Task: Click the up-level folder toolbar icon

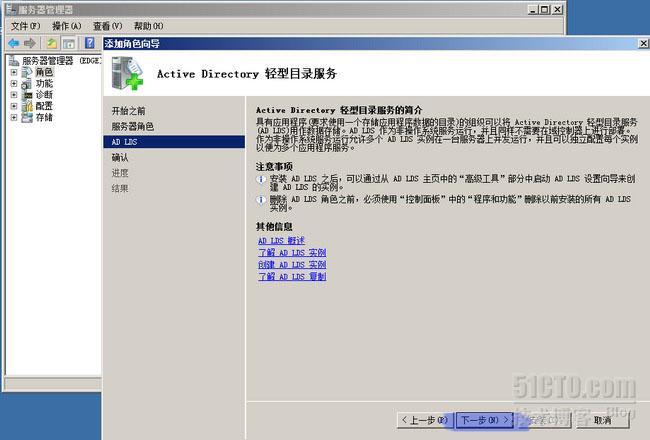Action: 52,43
